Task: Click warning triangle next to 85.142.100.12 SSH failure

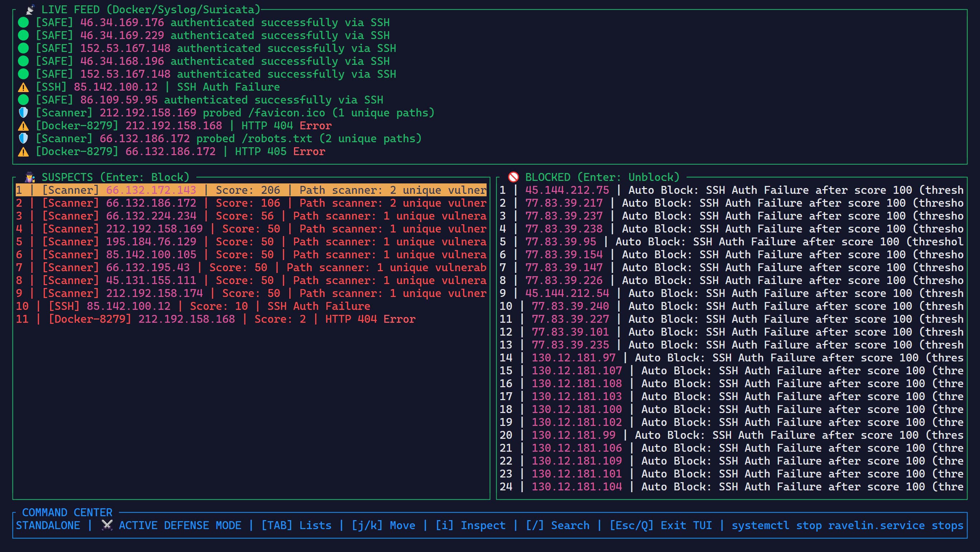Action: coord(23,87)
